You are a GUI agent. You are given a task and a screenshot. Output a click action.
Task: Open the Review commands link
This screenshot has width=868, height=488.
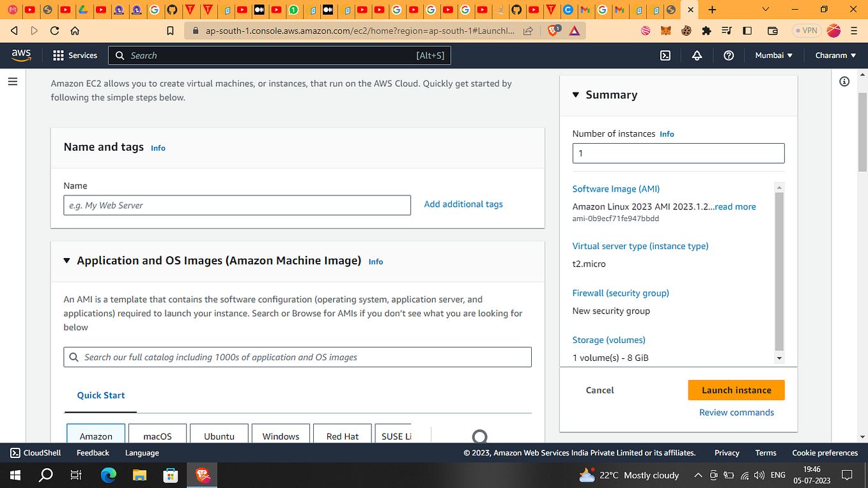pyautogui.click(x=736, y=412)
